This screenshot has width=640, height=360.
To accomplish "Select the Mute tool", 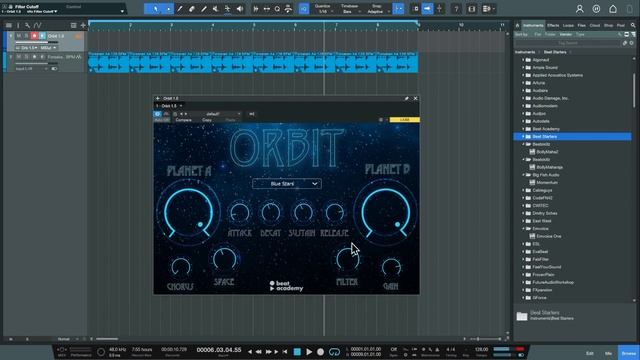I will (216, 9).
